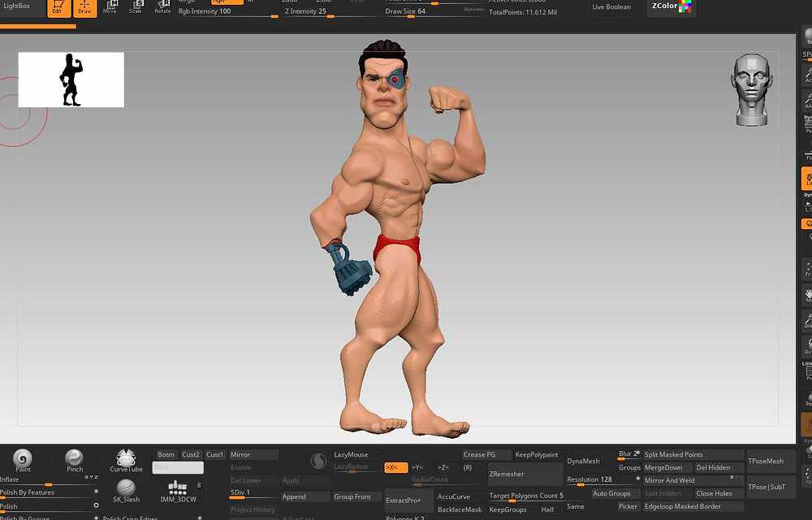
Task: Select the Pinch brush
Action: (75, 460)
